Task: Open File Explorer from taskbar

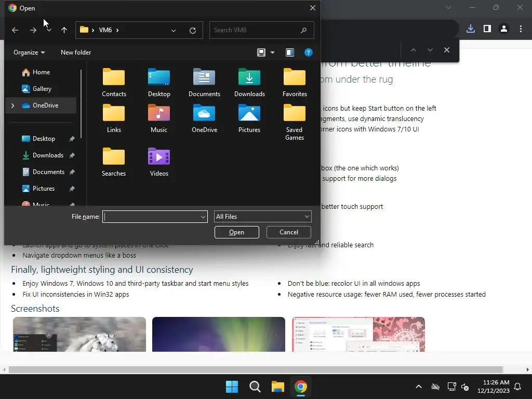Action: pos(277,387)
